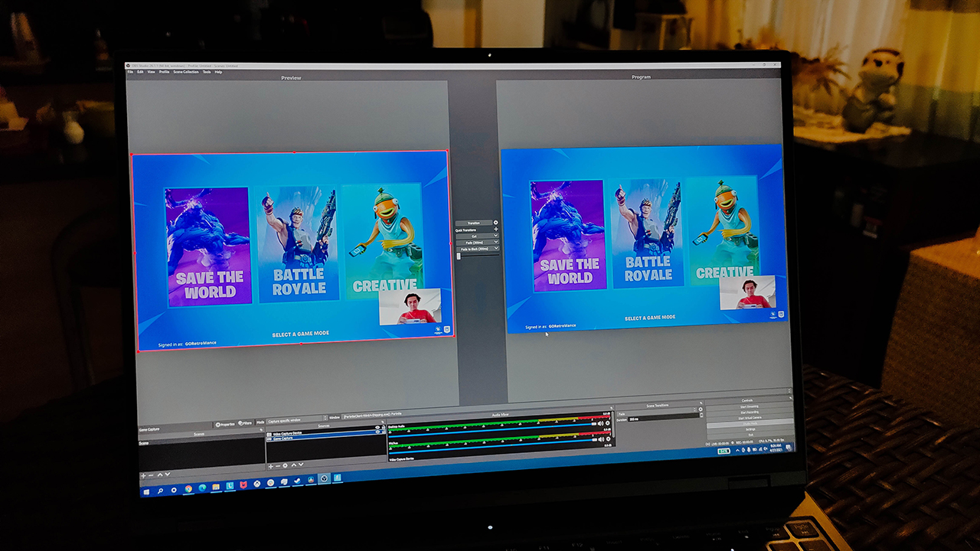This screenshot has height=551, width=980.
Task: Open the capture Mode dropdown
Action: (x=294, y=418)
